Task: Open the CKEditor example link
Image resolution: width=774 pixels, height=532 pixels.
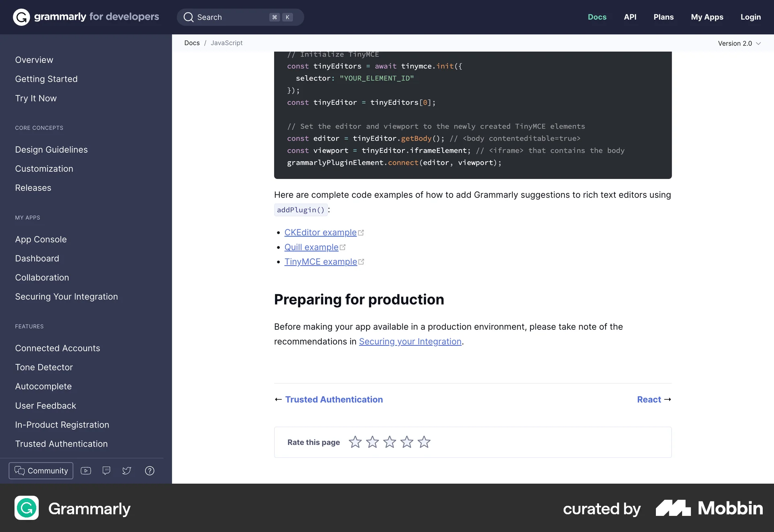Action: tap(320, 232)
